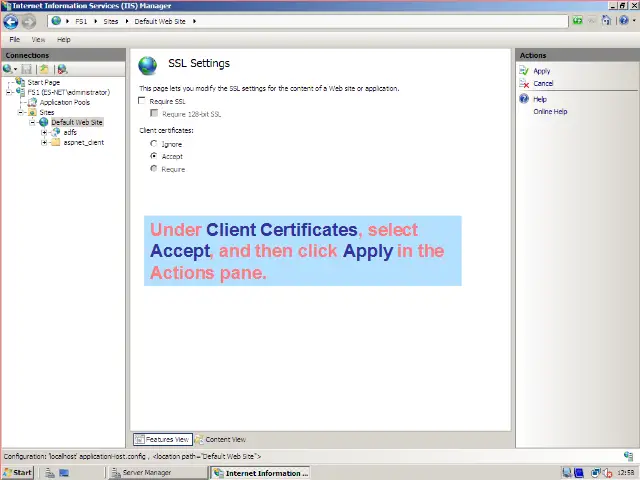Click Help link in Actions pane
This screenshot has width=640, height=480.
point(540,99)
